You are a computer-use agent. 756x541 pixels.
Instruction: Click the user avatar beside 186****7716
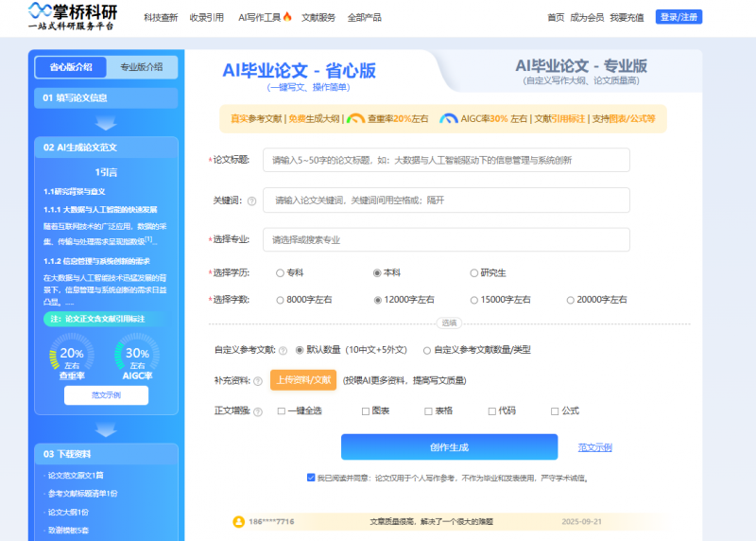[239, 522]
